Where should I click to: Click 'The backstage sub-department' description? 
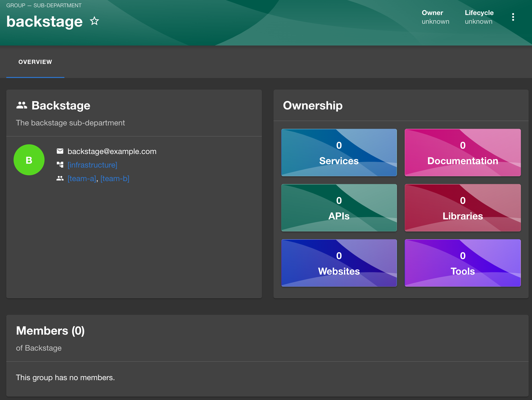click(x=70, y=123)
